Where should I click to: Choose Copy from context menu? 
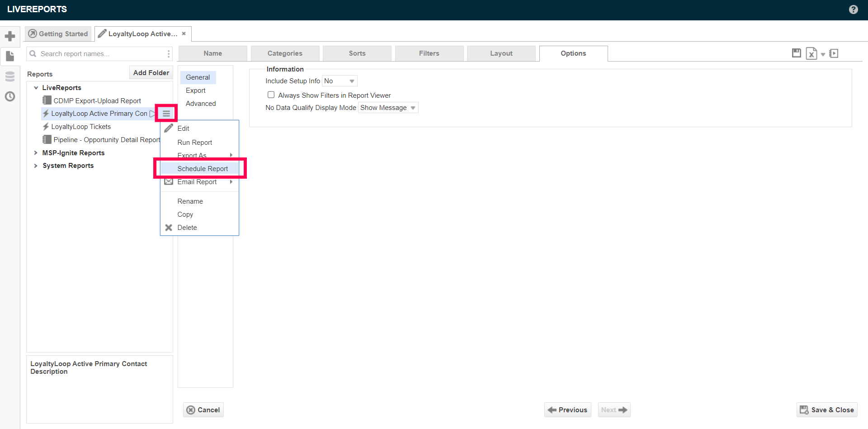tap(199, 214)
